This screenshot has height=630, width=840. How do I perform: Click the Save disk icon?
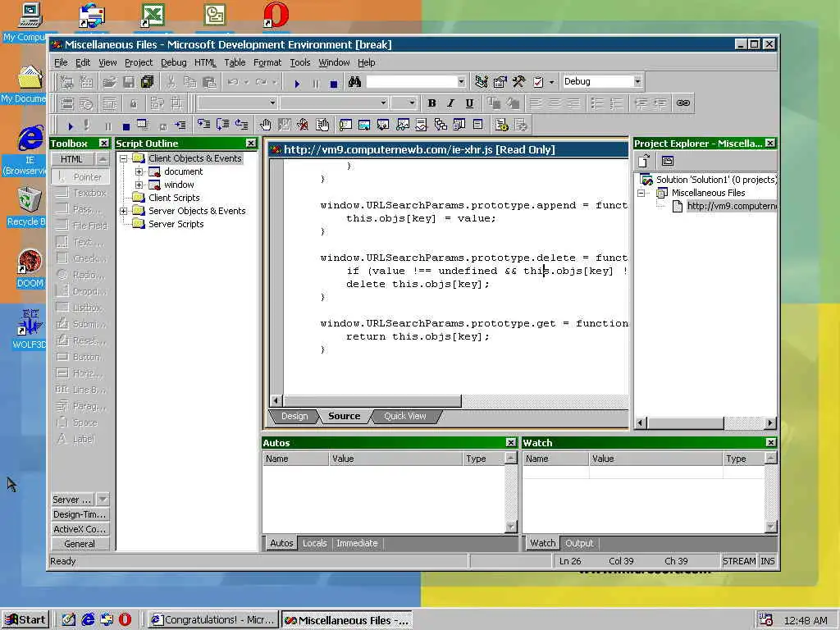129,82
